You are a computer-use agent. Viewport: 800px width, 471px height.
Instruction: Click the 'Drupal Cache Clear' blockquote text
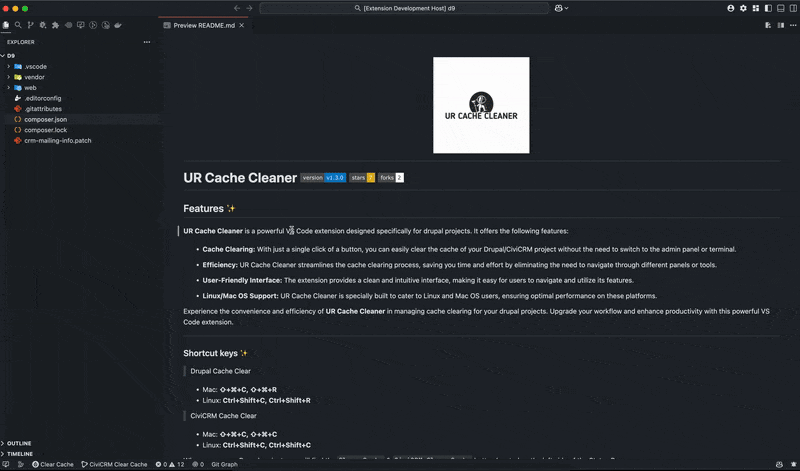point(220,371)
